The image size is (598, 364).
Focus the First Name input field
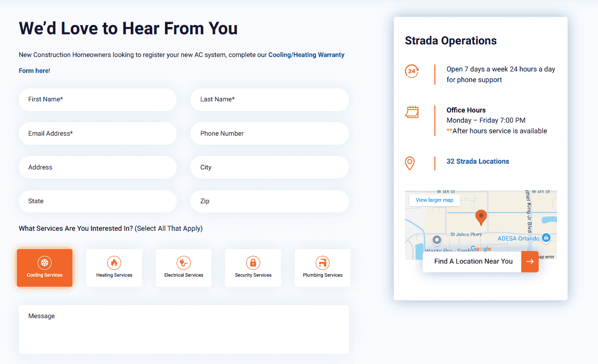point(97,99)
